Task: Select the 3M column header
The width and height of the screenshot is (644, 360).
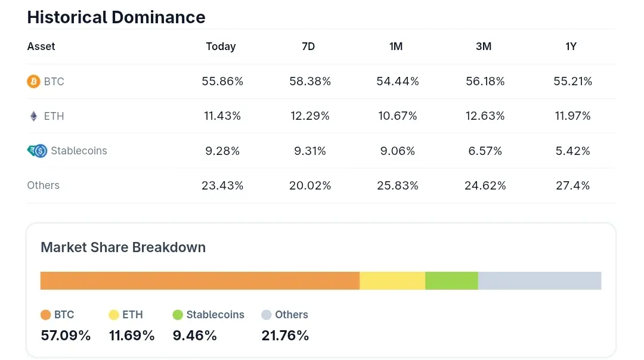Action: [x=484, y=46]
